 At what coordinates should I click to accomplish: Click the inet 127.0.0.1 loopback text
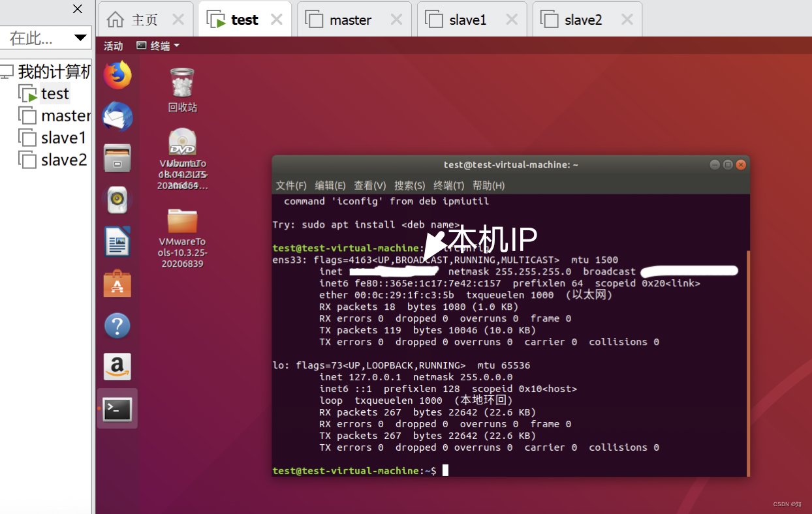coord(360,378)
